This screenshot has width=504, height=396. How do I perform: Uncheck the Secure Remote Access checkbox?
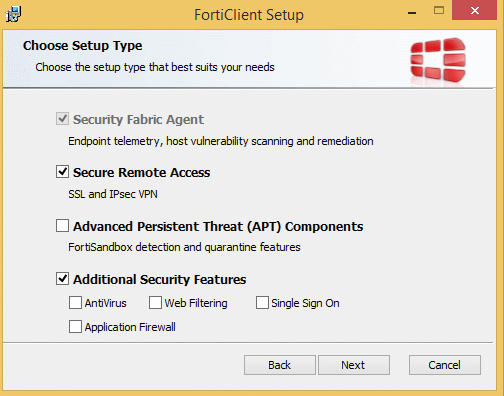tap(62, 172)
